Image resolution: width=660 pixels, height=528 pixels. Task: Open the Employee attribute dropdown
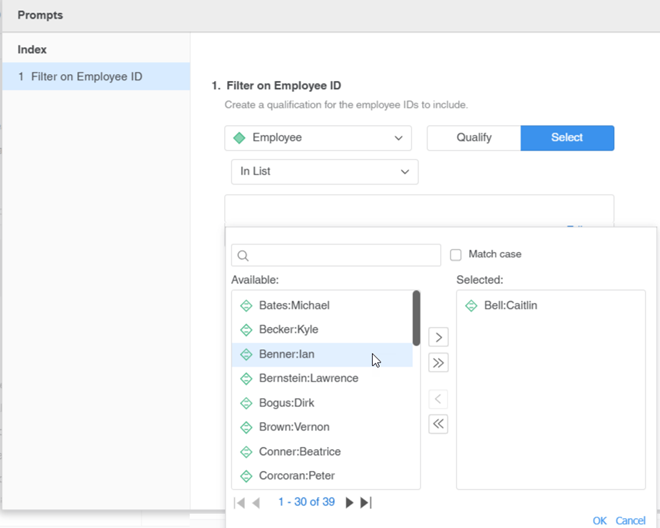coord(319,138)
